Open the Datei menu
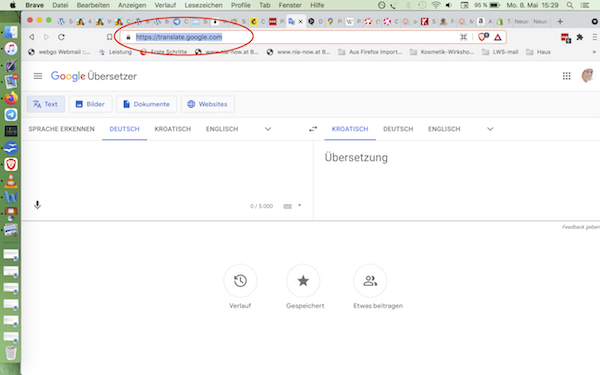The width and height of the screenshot is (600, 375). 60,5
